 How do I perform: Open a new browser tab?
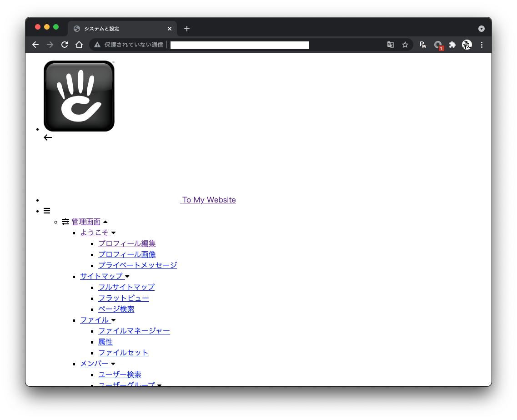(x=187, y=29)
